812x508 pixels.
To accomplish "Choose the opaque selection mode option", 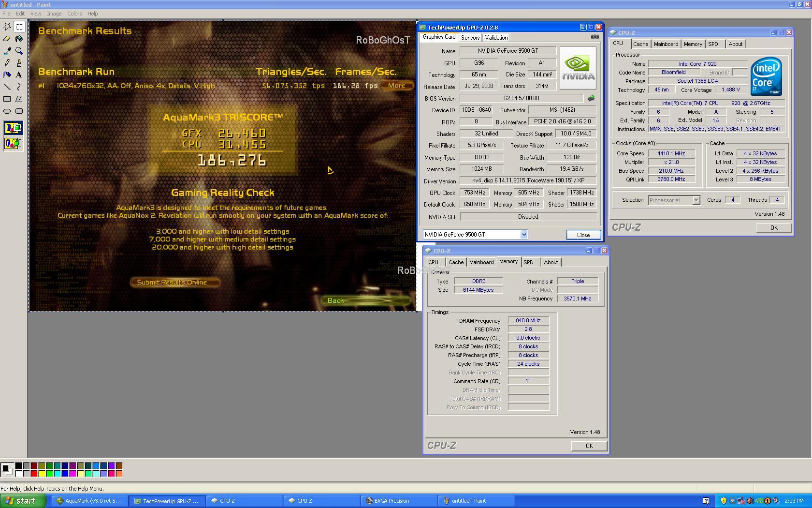I will pos(13,128).
